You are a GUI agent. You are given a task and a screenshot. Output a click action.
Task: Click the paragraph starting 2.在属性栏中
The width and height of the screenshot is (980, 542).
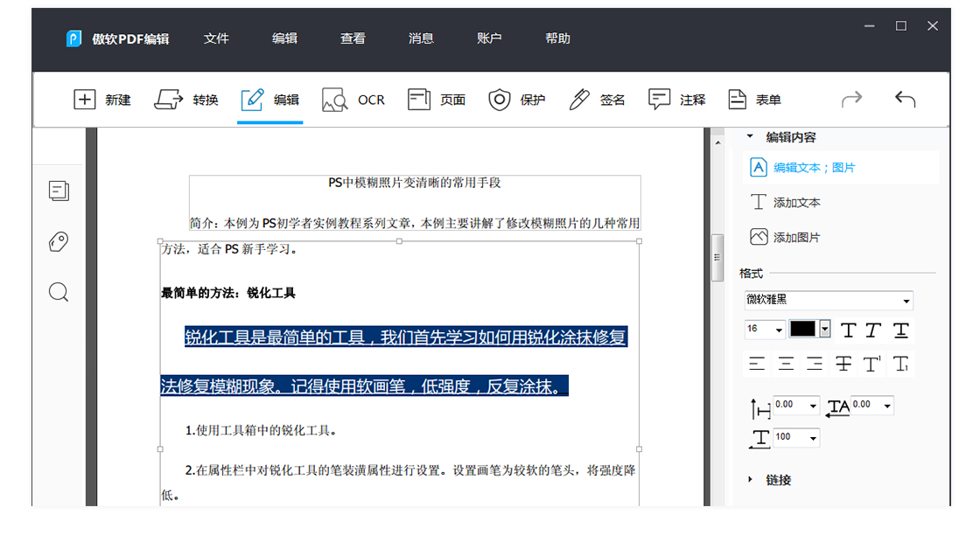click(400, 482)
